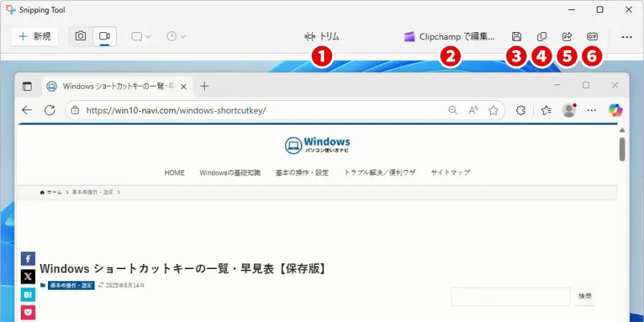
Task: Reload the page in Edge
Action: (49, 110)
